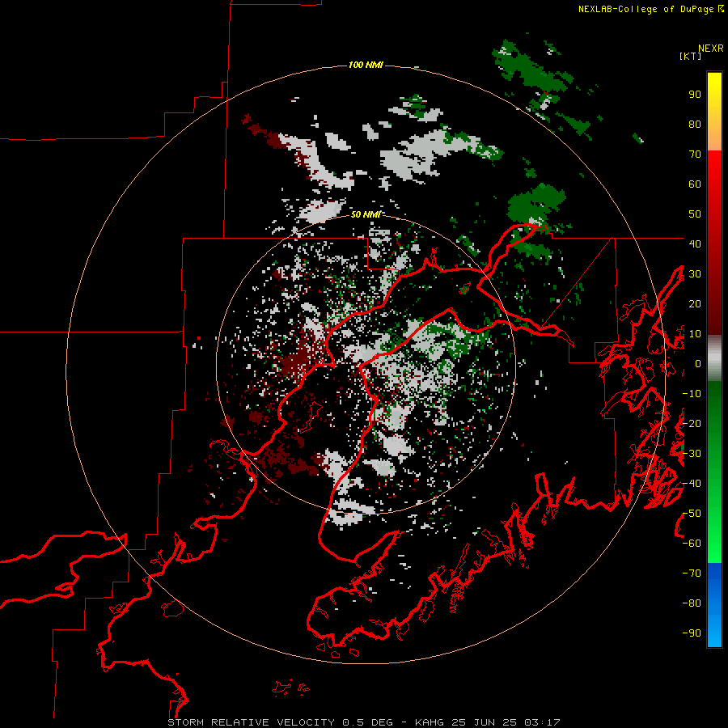Click the gray zero-velocity segment of the color bar
This screenshot has width=728, height=728.
[x=714, y=358]
